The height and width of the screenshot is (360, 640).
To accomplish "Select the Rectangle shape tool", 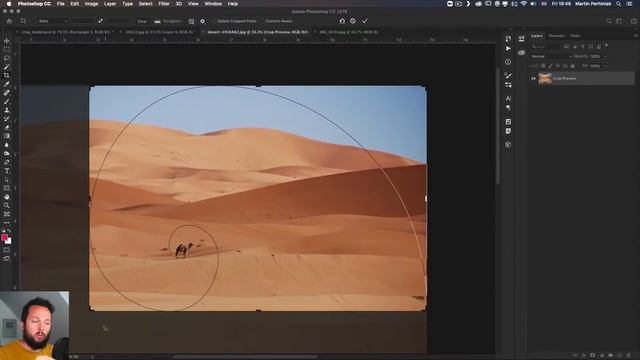I will pos(7,188).
